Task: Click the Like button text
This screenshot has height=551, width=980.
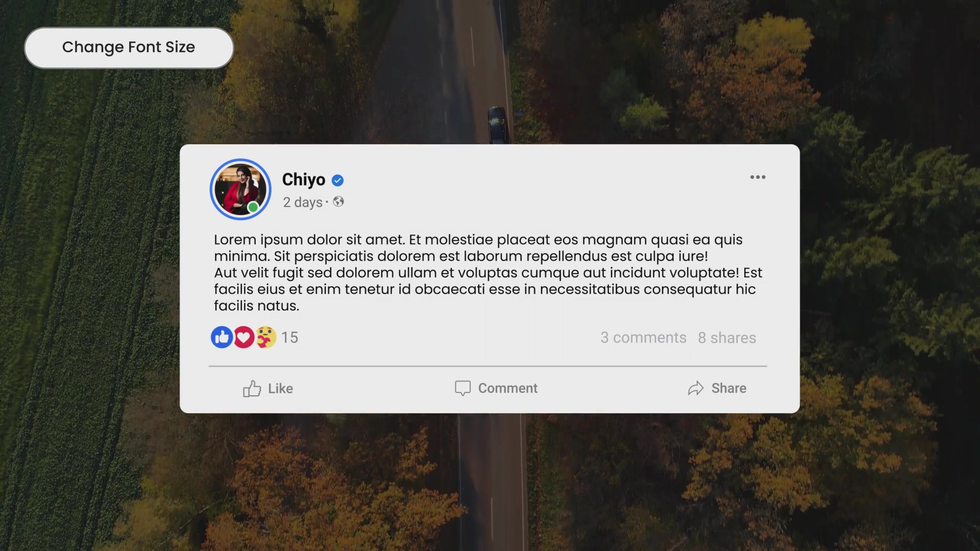Action: (280, 389)
